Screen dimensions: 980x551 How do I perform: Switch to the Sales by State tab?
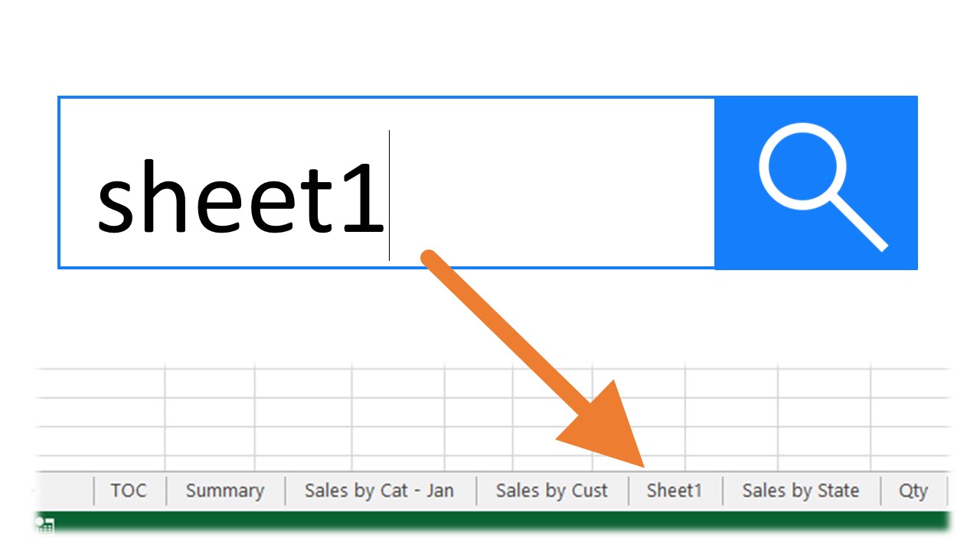(801, 491)
